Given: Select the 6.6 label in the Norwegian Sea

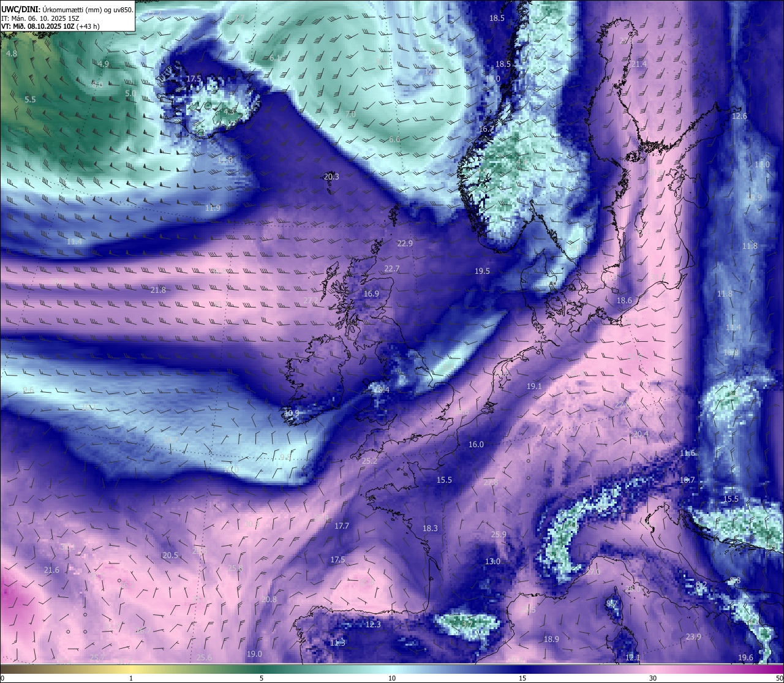Looking at the screenshot, I should click(394, 140).
